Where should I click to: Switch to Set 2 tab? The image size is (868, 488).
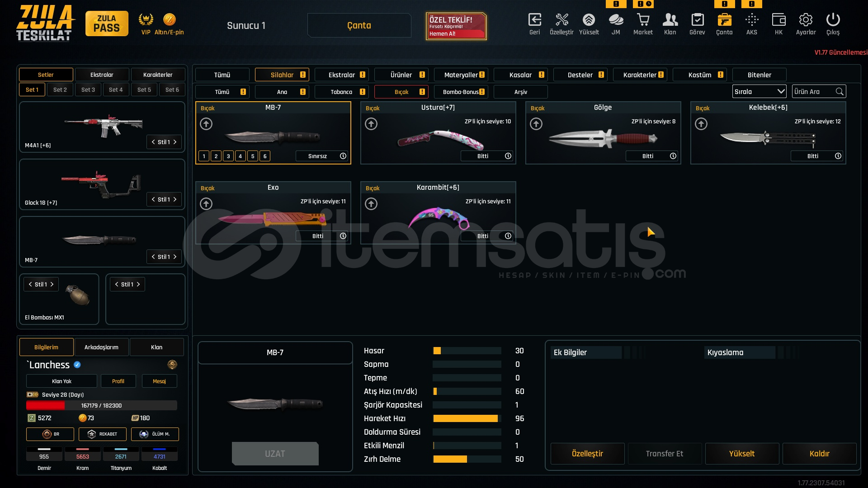(x=60, y=89)
